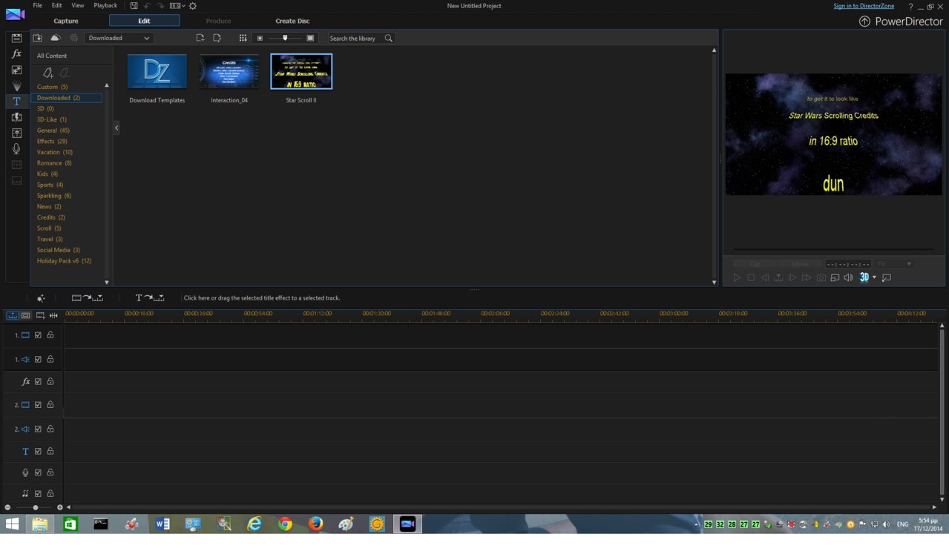
Task: Click the create new title template icon
Action: tap(200, 38)
